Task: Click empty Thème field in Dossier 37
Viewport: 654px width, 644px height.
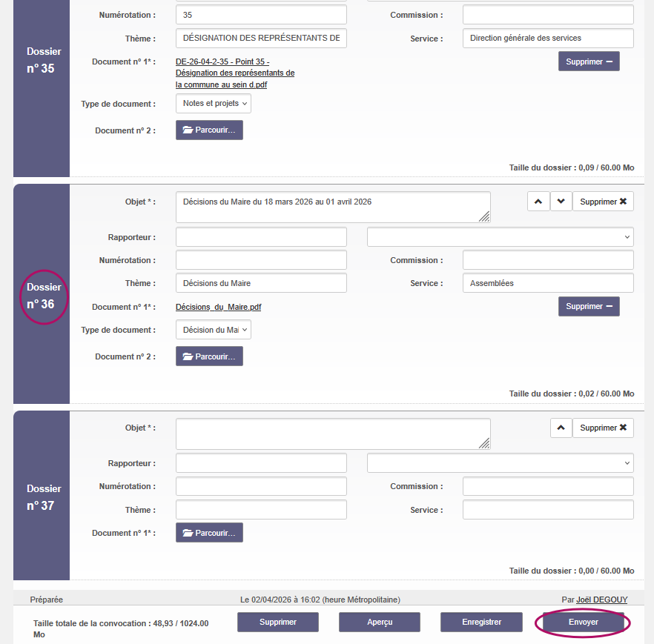Action: (261, 509)
